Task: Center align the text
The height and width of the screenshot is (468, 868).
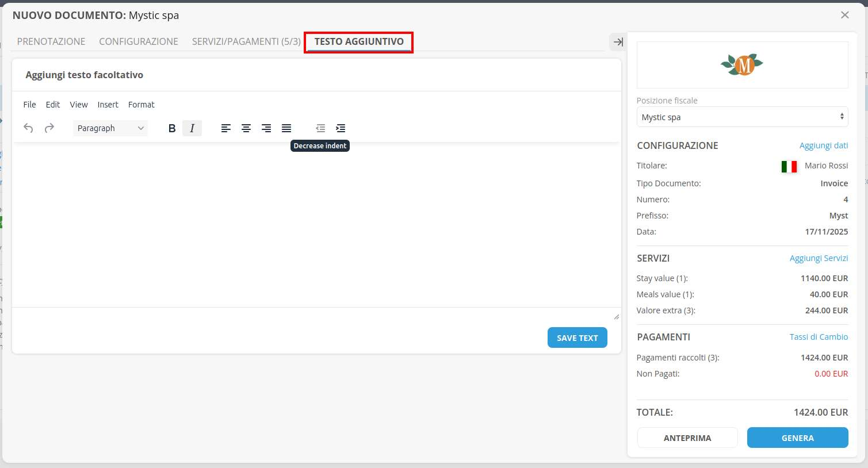Action: tap(246, 128)
